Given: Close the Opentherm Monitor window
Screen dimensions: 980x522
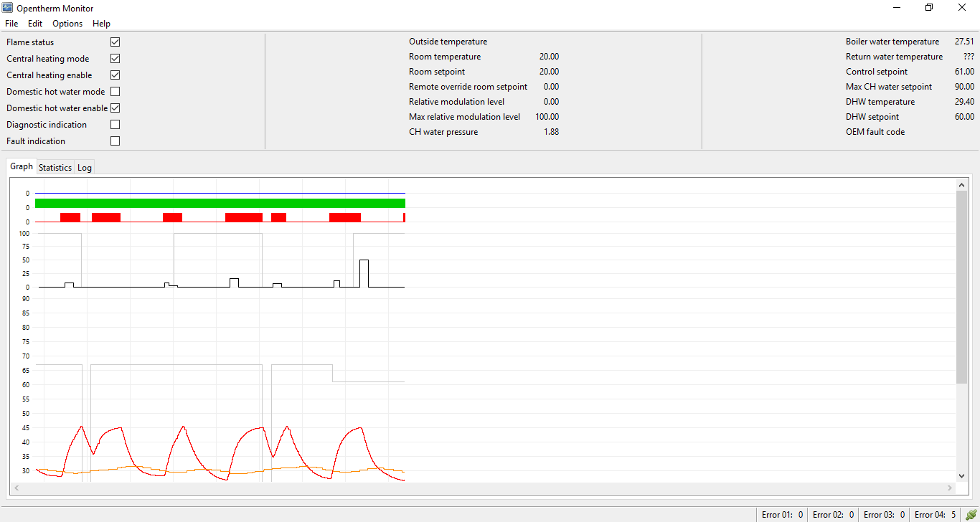Looking at the screenshot, I should coord(962,7).
